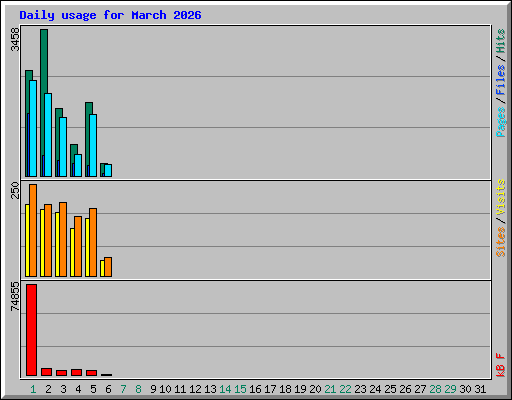Click day label 9 on the x-axis
This screenshot has height=400, width=512.
[153, 389]
